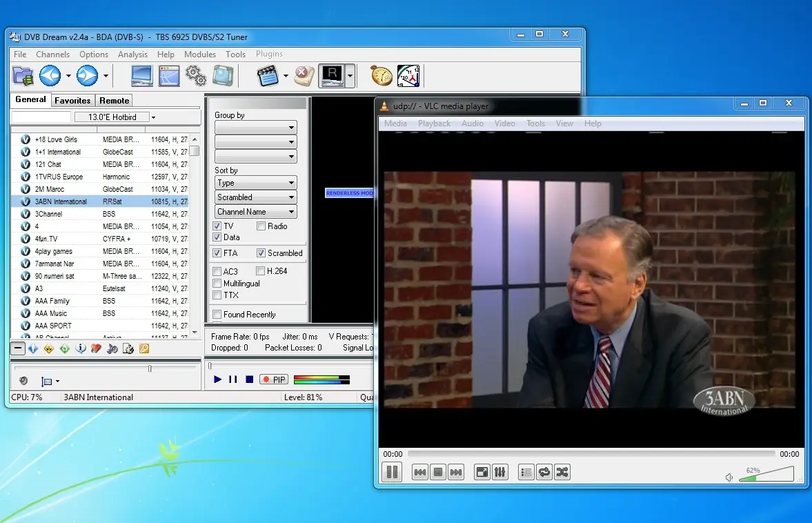Open the first Group by dropdown
The width and height of the screenshot is (812, 523).
pos(256,128)
